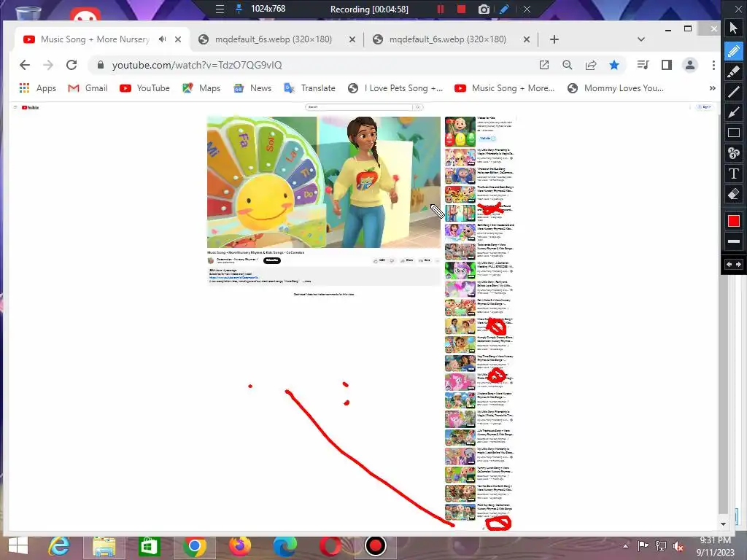Open the Gmail bookmark

[88, 88]
